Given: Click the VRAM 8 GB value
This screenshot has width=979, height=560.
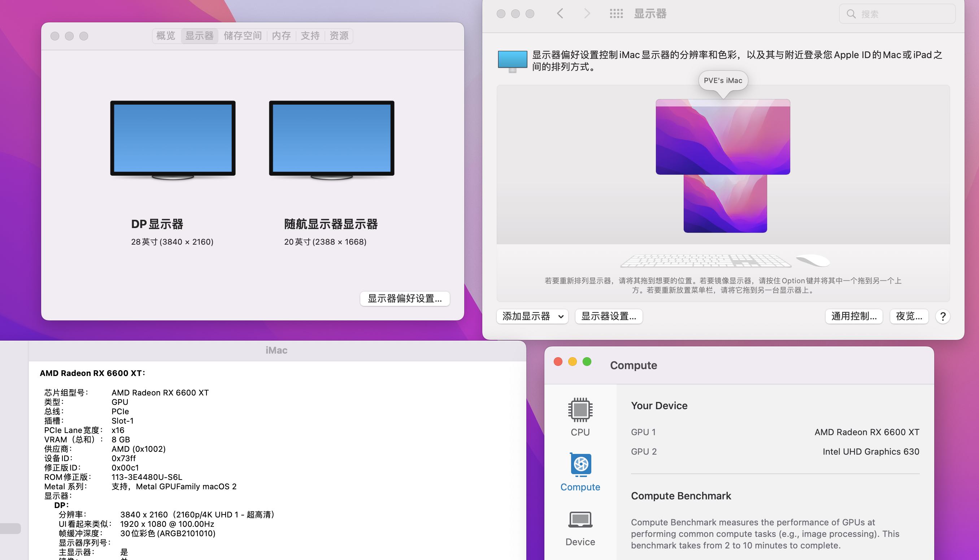Looking at the screenshot, I should 121,439.
